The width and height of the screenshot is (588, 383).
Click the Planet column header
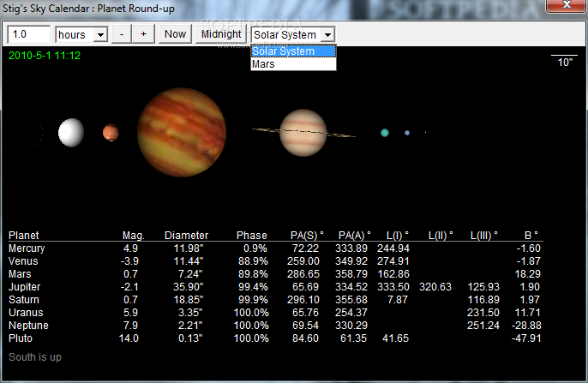(24, 236)
